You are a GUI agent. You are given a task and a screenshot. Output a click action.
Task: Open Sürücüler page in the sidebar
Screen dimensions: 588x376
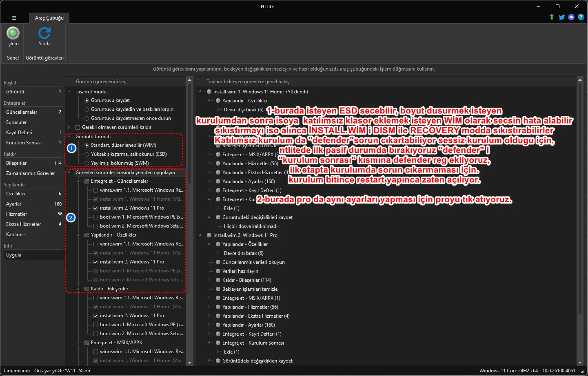point(33,122)
